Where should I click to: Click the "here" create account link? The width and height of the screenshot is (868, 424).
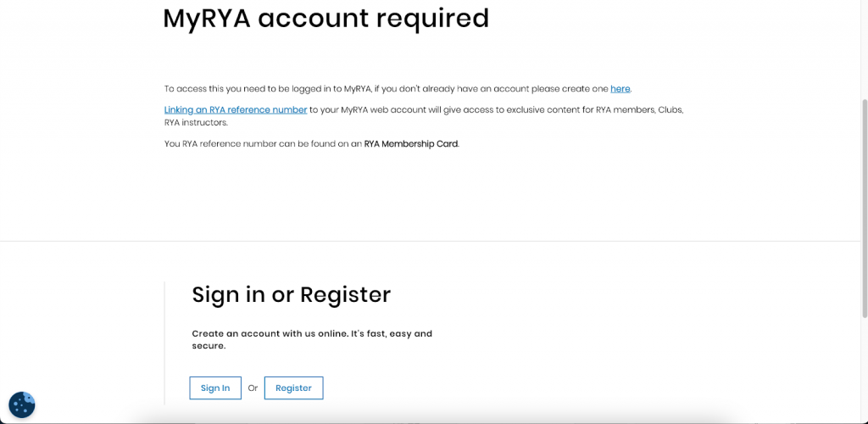[x=620, y=88]
